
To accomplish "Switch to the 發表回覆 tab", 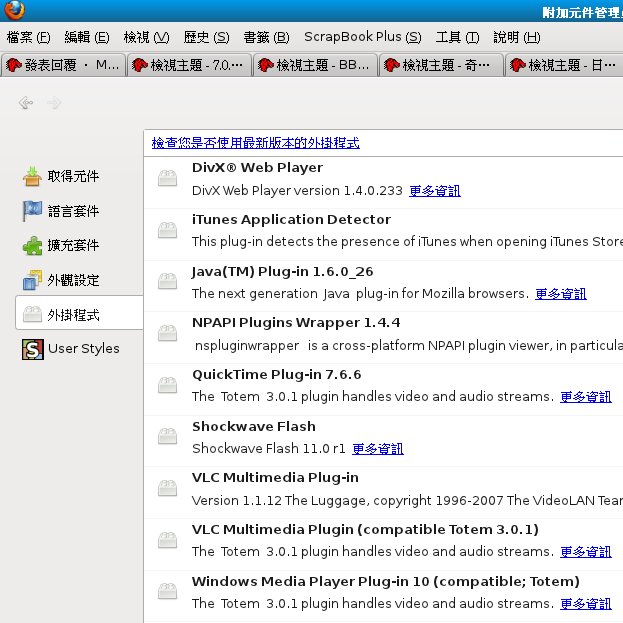I will click(63, 65).
